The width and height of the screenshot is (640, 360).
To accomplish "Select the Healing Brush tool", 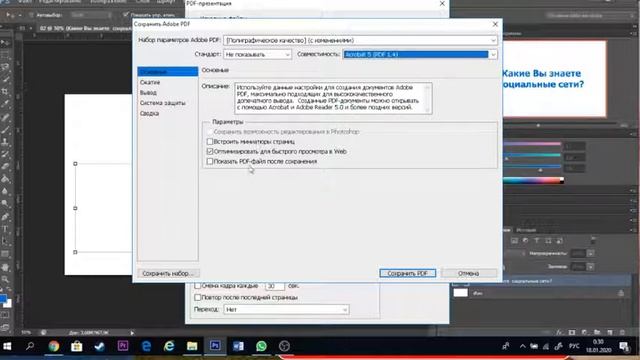I will [5, 118].
